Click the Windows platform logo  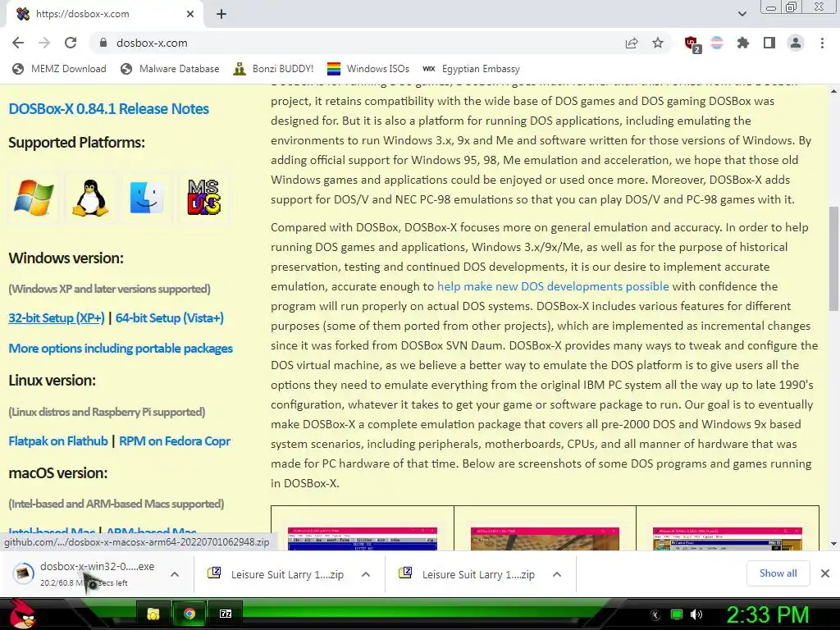(x=34, y=198)
